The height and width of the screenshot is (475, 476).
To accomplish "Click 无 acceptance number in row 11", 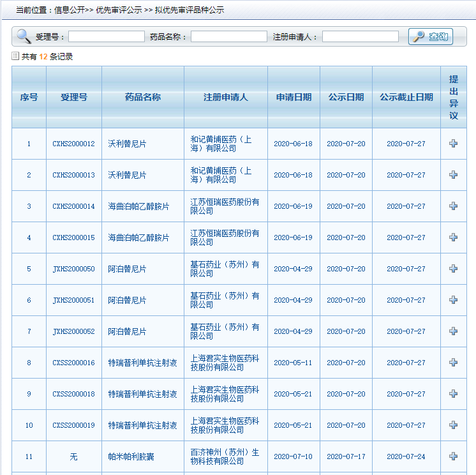I will [74, 456].
